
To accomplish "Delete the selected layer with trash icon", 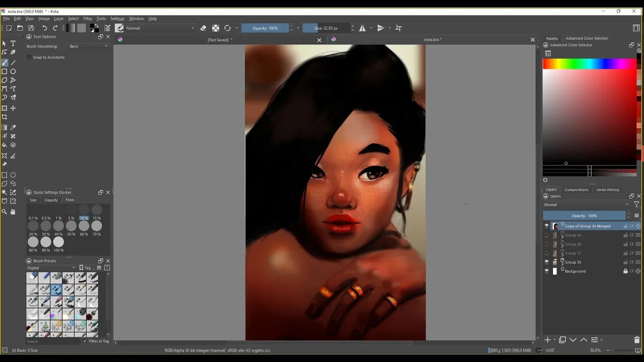I will coord(636,340).
